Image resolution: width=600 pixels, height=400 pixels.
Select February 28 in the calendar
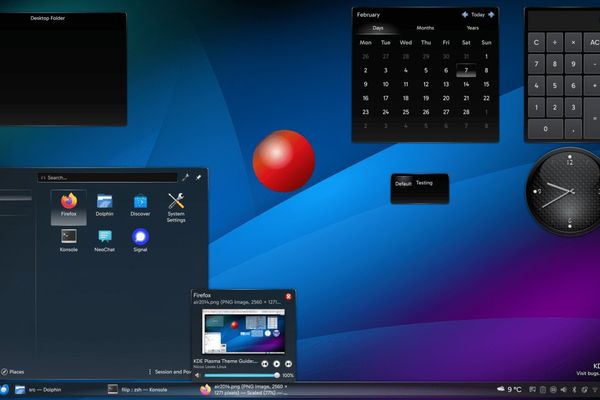(466, 112)
